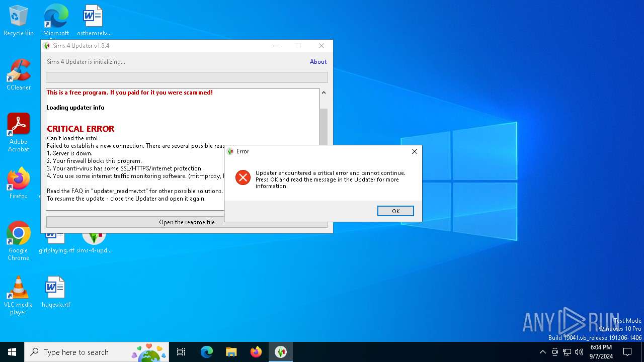Image resolution: width=644 pixels, height=362 pixels.
Task: Click 'Your firewall blocks this program' line
Action: (x=94, y=161)
